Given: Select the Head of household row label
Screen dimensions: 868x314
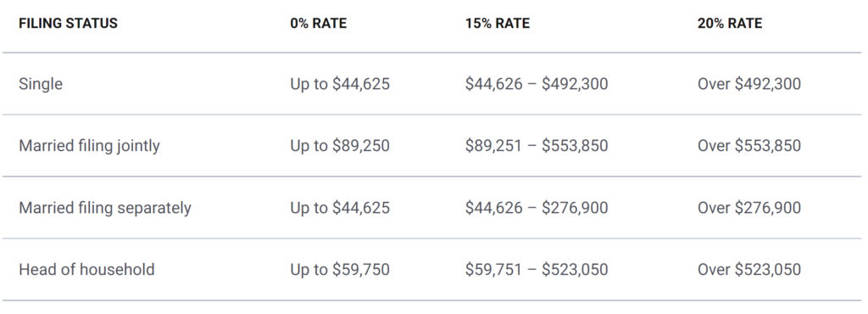Looking at the screenshot, I should 86,270.
